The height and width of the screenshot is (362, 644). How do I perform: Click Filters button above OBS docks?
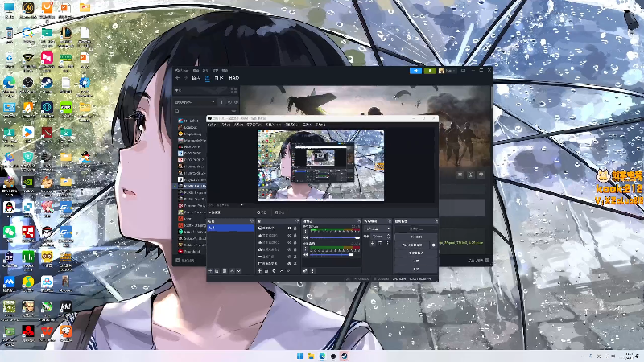tap(279, 212)
